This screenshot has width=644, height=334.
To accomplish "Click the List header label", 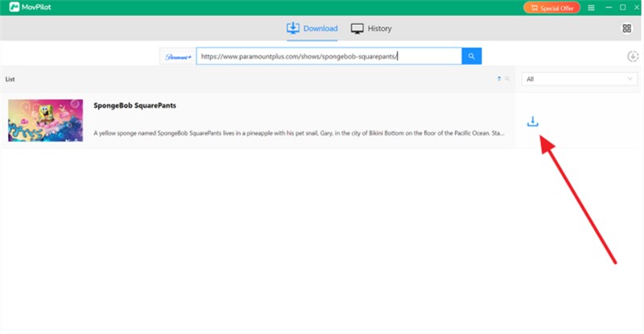I will (x=10, y=79).
